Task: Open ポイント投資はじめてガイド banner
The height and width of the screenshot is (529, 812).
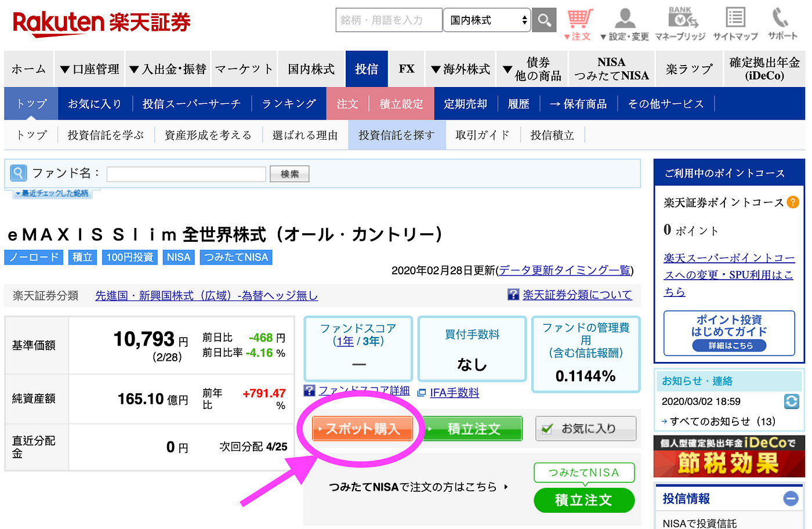Action: [x=729, y=333]
